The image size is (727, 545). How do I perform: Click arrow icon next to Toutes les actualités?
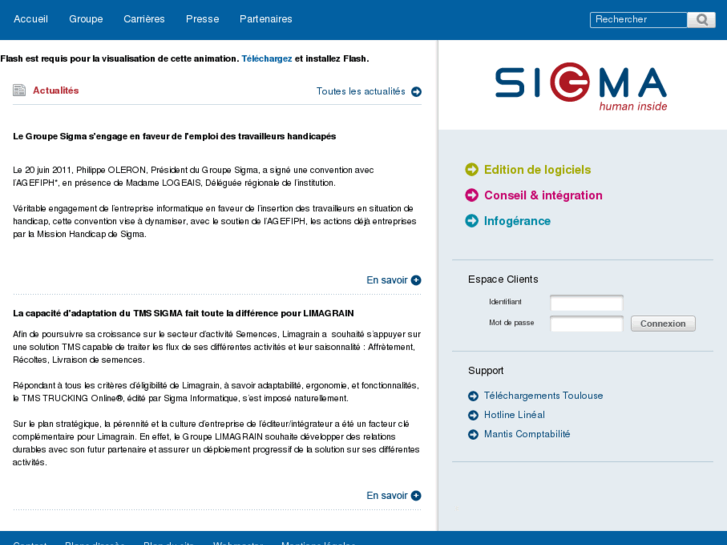click(416, 92)
